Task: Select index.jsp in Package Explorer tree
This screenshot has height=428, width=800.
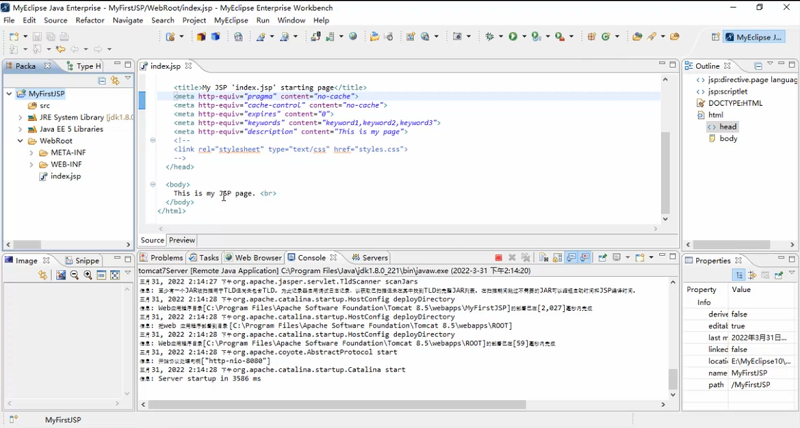Action: coord(65,176)
